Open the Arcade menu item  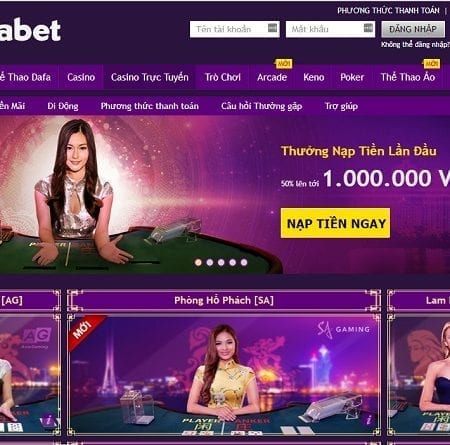[x=272, y=77]
